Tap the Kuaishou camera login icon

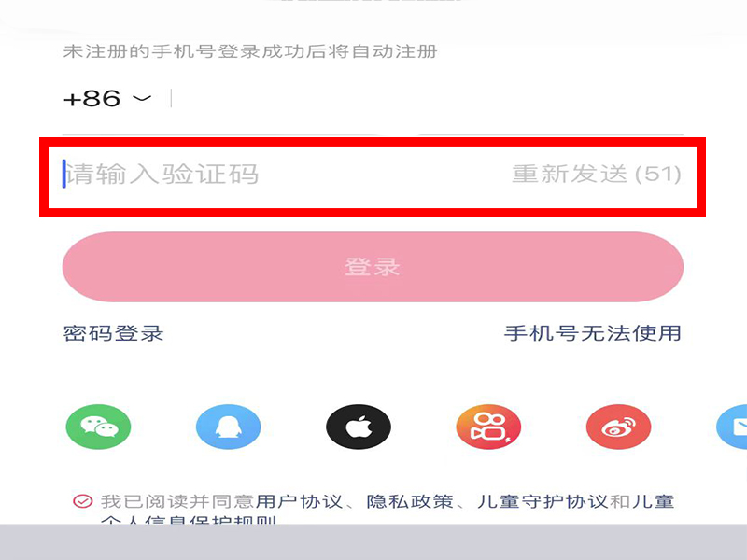[488, 427]
